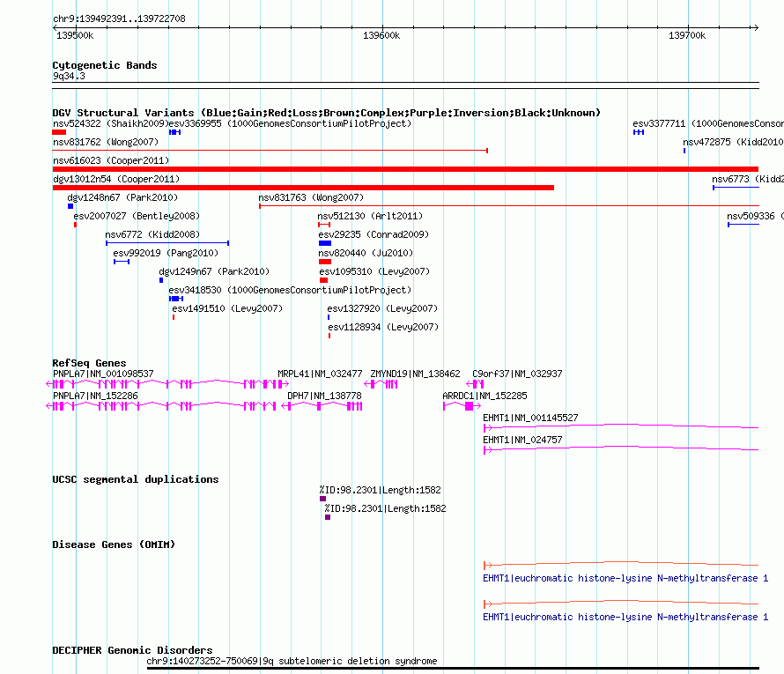Select esv1491510 (Levy2007) red marker

pyautogui.click(x=174, y=317)
